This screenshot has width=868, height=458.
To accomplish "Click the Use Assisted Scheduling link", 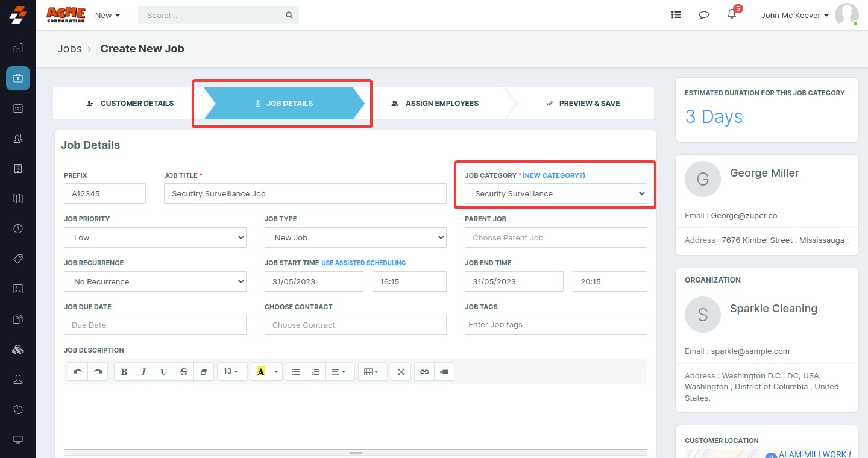I will click(x=363, y=263).
